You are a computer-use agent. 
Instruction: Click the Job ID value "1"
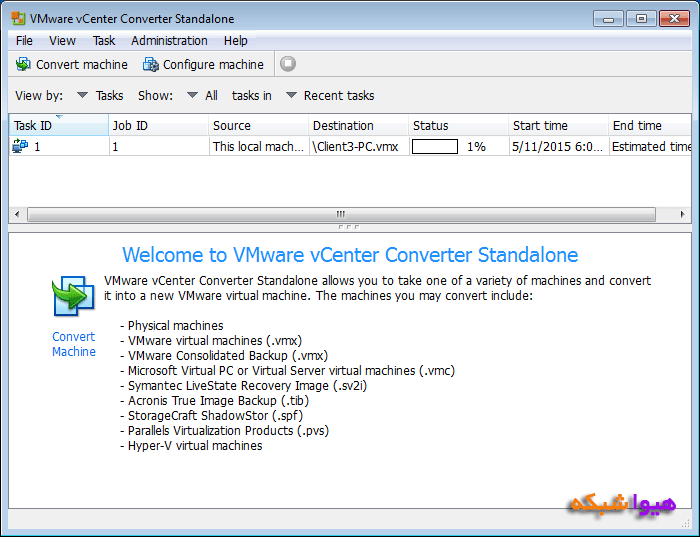(x=115, y=146)
